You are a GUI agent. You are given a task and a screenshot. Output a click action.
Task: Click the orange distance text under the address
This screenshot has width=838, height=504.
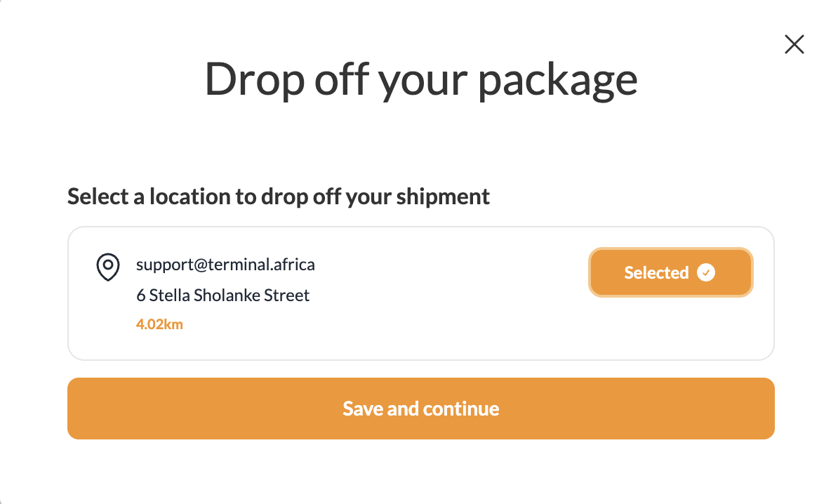click(159, 324)
